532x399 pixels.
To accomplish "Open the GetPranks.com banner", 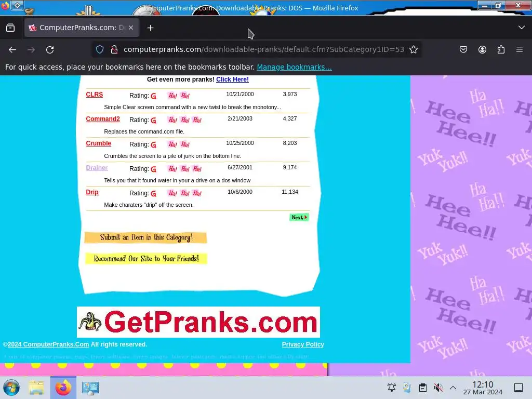I will point(198,322).
